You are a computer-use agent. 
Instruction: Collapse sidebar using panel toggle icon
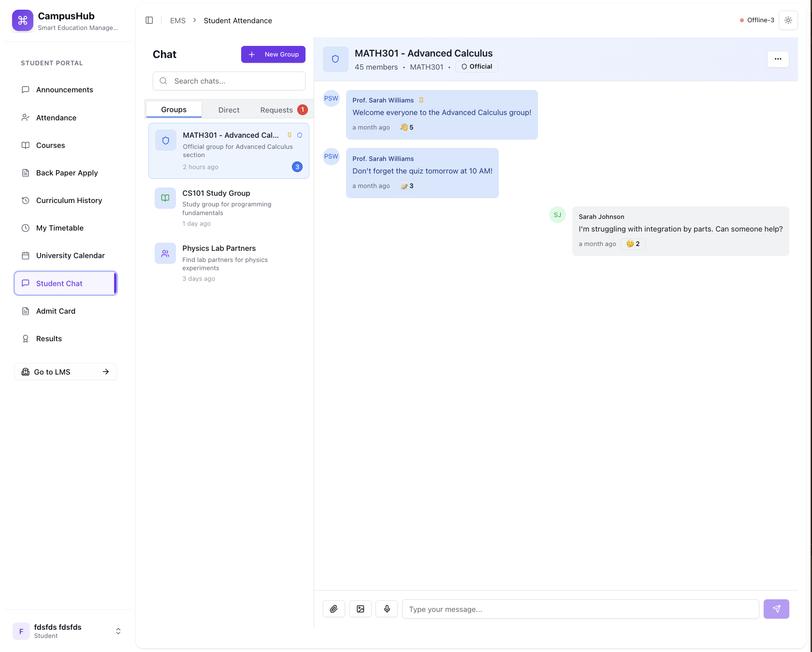tap(149, 20)
